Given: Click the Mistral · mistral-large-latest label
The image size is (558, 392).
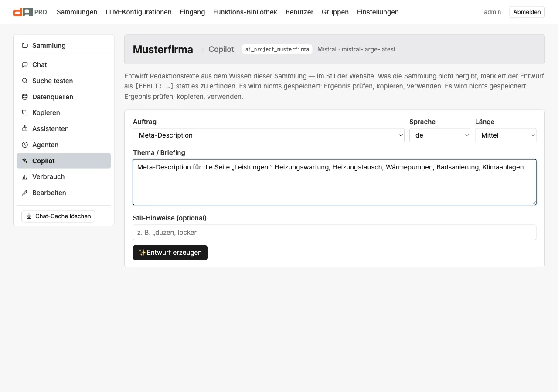Looking at the screenshot, I should pos(357,49).
